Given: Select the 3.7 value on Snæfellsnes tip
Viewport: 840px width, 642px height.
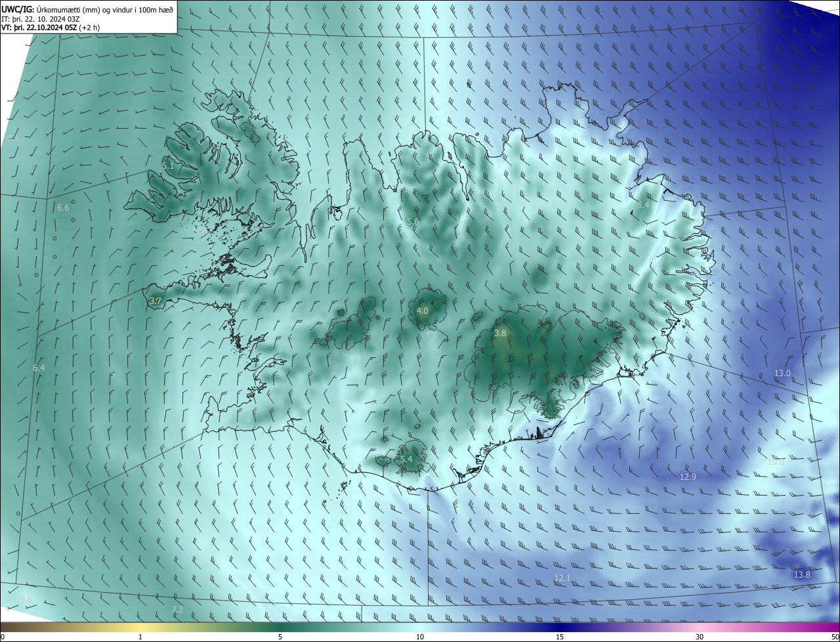Looking at the screenshot, I should (155, 301).
